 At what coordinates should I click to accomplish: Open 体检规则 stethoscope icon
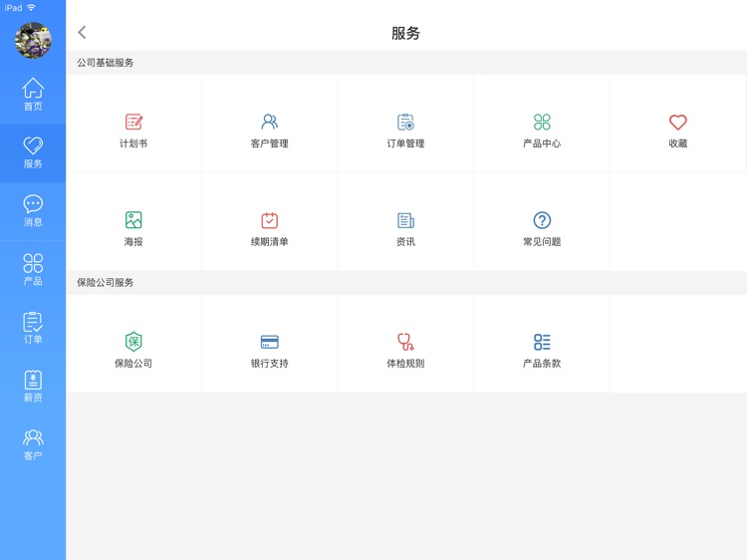[405, 341]
